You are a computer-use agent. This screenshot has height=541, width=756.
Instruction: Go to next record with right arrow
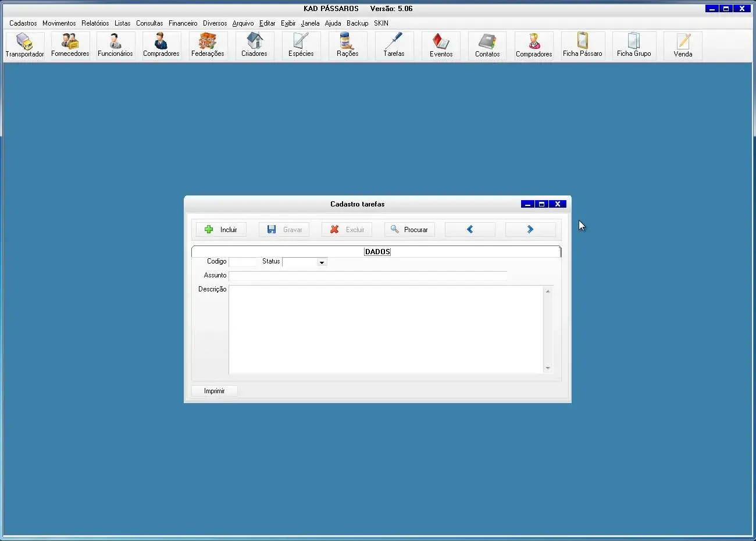[x=530, y=230]
